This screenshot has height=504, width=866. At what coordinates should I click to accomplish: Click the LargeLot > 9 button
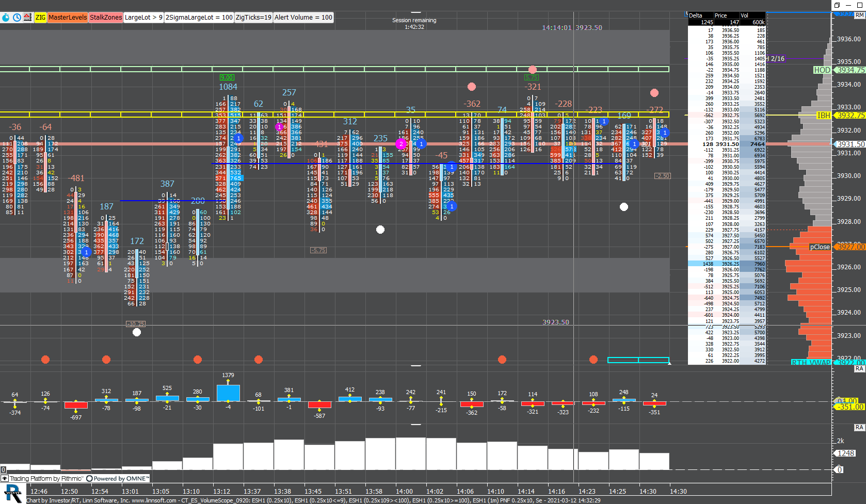(143, 18)
